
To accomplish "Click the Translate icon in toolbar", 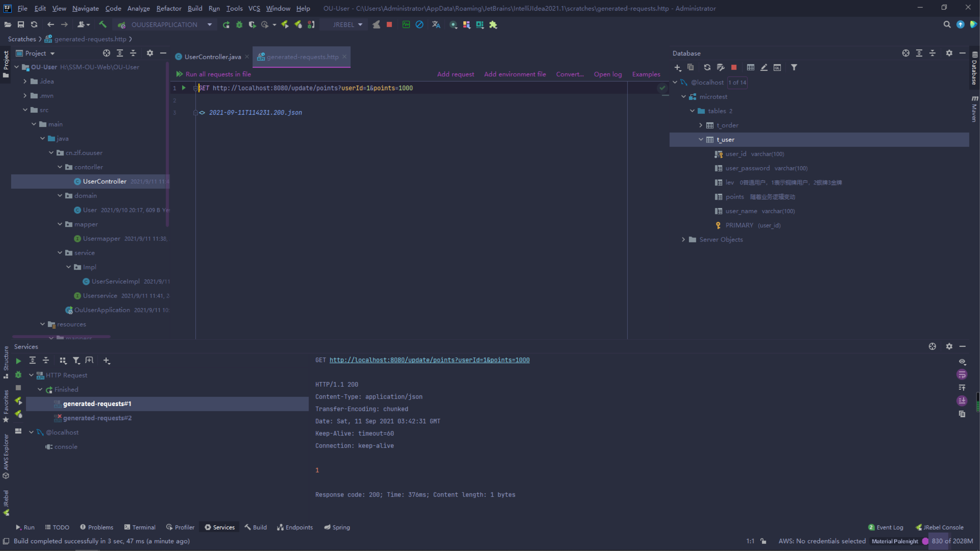I will (x=436, y=25).
